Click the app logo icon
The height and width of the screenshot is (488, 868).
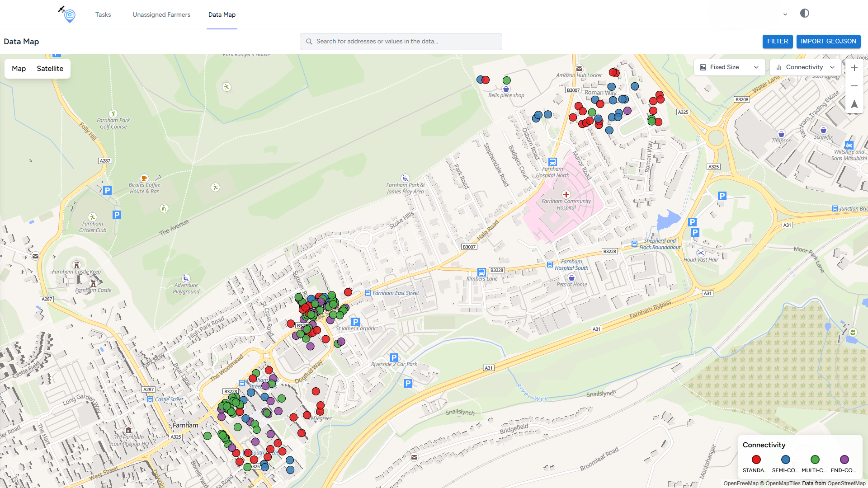coord(68,14)
